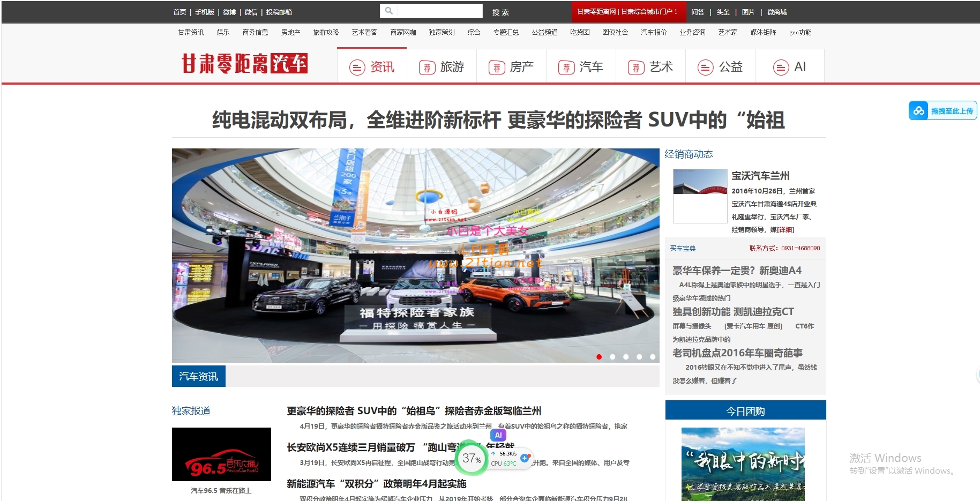Image resolution: width=980 pixels, height=501 pixels.
Task: Open the 微商城 link
Action: pos(777,12)
